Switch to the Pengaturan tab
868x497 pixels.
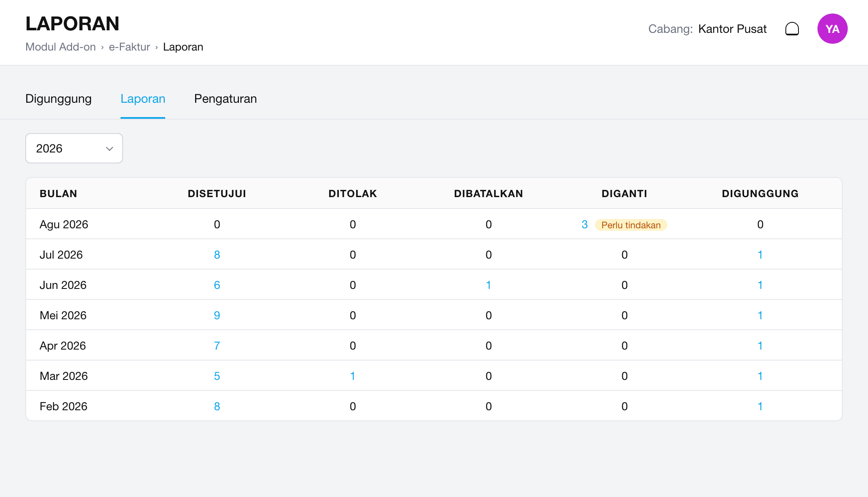pyautogui.click(x=225, y=99)
